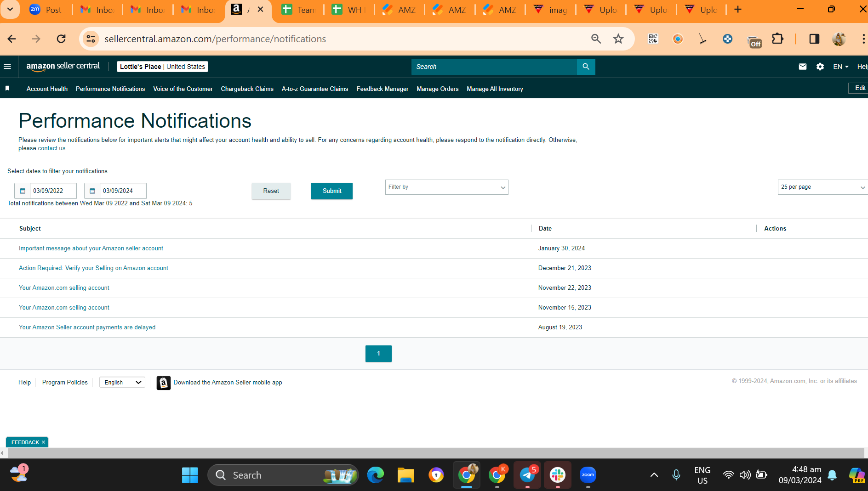Click the Help link in the footer
Image resolution: width=868 pixels, height=491 pixels.
24,383
